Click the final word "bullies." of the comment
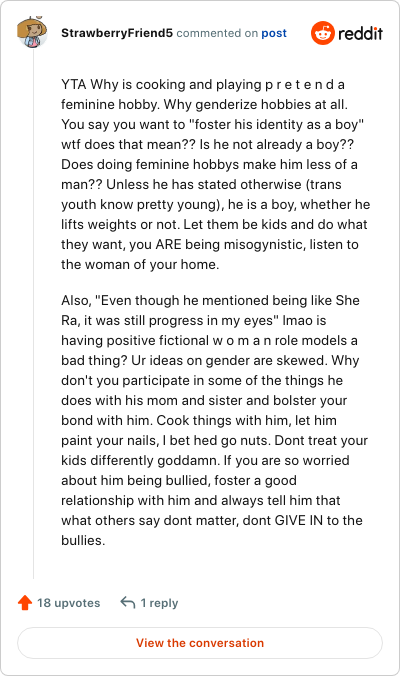The height and width of the screenshot is (676, 400). 83,540
